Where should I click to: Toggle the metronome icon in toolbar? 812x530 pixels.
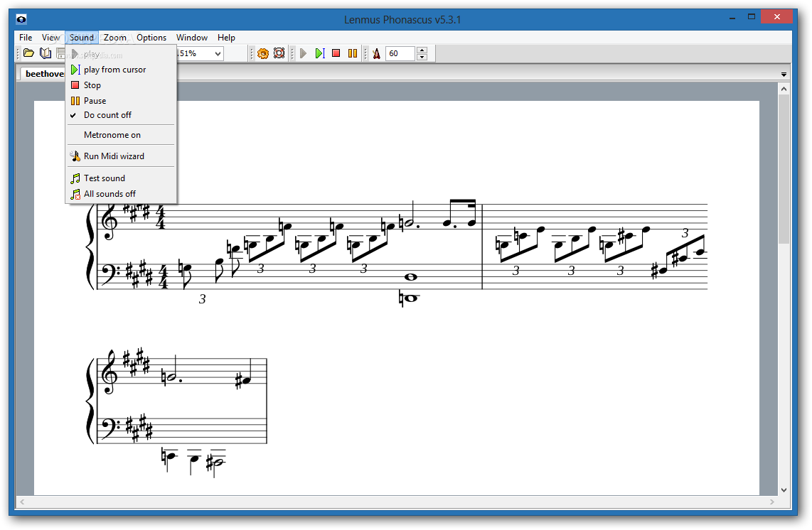[376, 53]
